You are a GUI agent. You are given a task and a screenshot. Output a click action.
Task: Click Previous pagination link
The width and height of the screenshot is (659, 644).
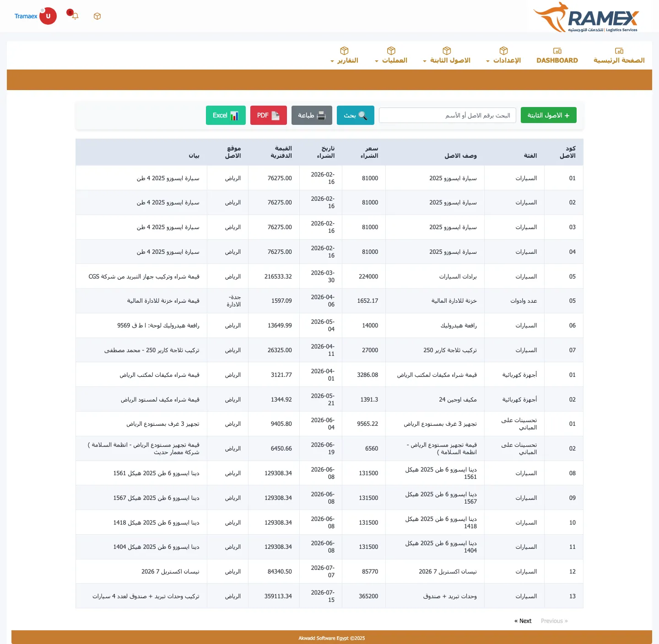coord(554,621)
